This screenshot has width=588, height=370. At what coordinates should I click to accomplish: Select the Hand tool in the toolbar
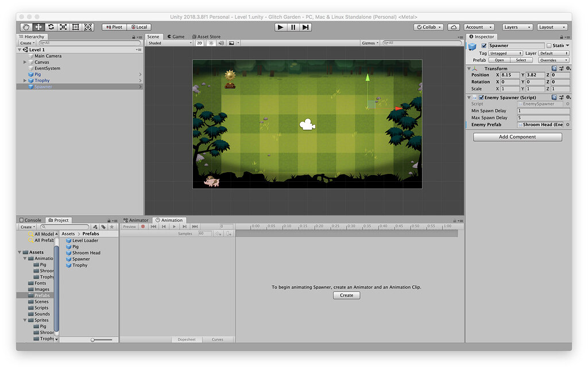26,27
